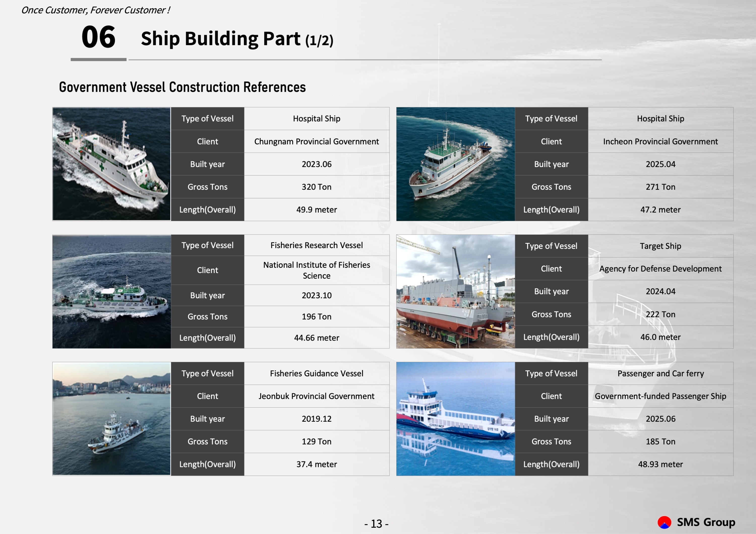Click the "49.9 meter" length cell

[317, 210]
